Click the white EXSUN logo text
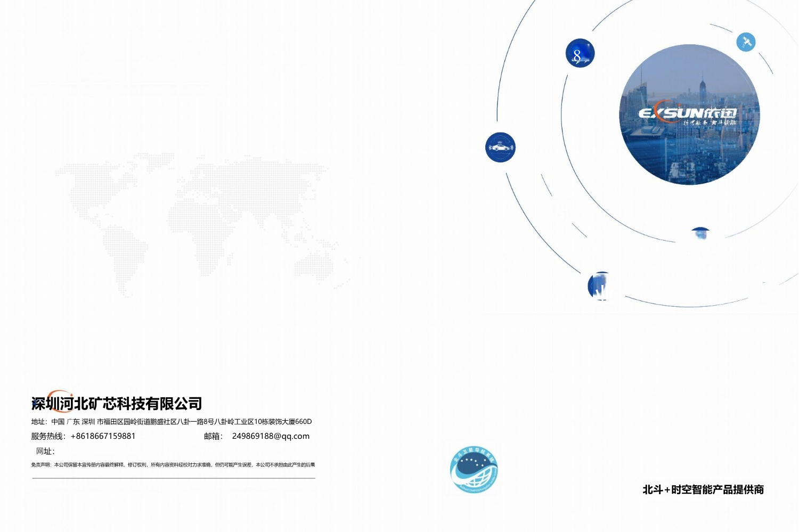 pyautogui.click(x=687, y=113)
